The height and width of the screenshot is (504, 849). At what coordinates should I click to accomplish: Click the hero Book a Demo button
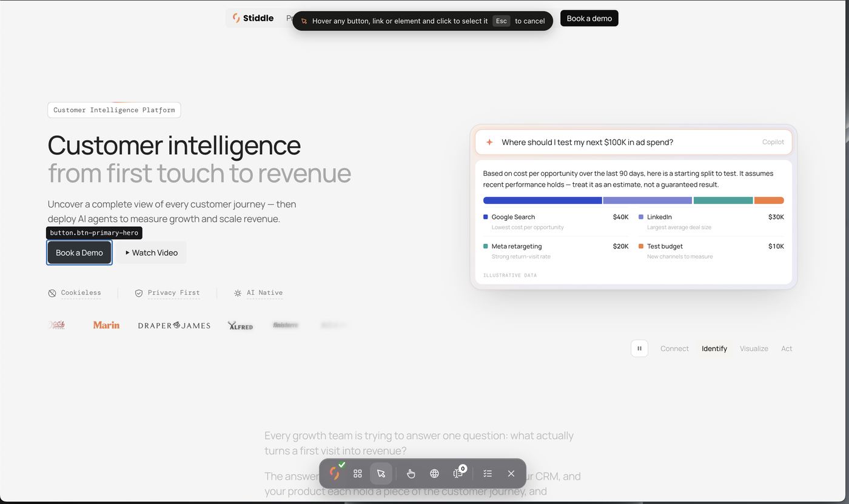tap(79, 253)
